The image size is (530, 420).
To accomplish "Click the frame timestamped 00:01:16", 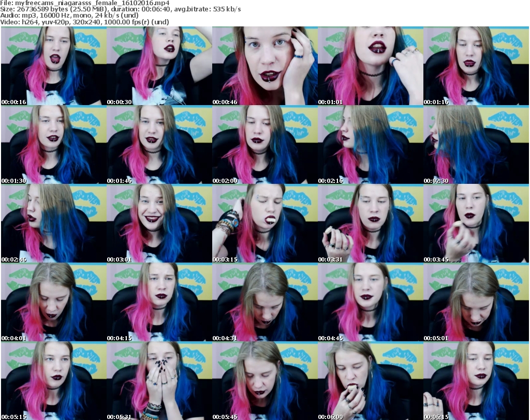I will [476, 66].
